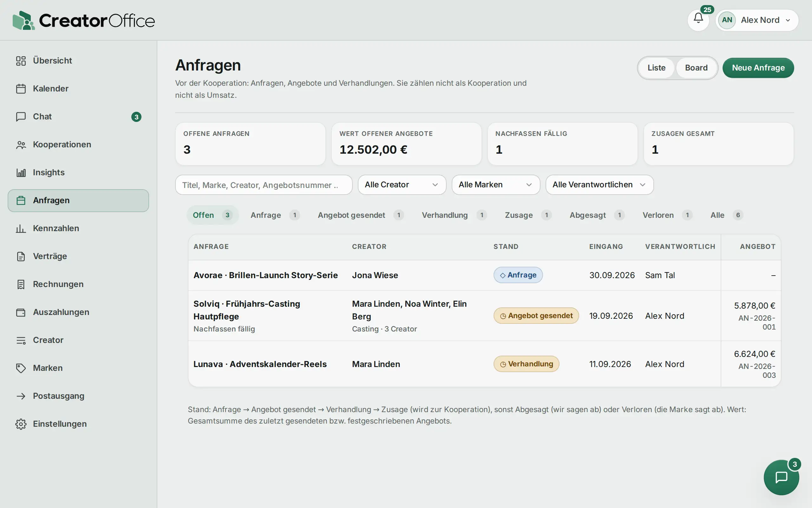Open Avorae · Brillen-Launch Story-Serie row
This screenshot has width=812, height=508.
pos(485,275)
